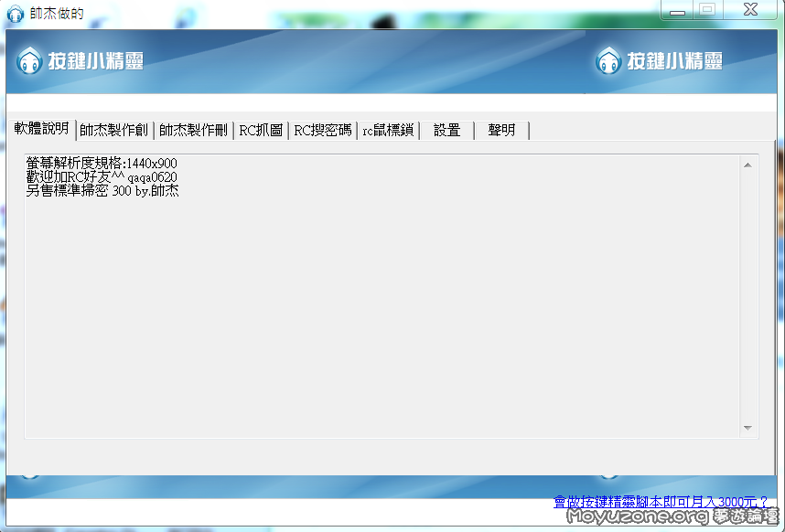Click the disabled maximize button
785x532 pixels.
[x=705, y=9]
